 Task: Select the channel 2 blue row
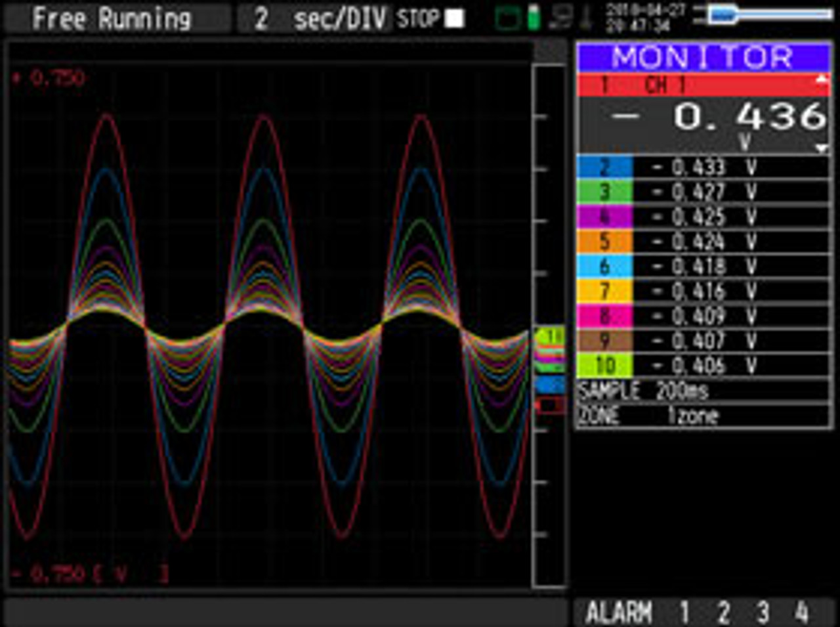coord(702,167)
